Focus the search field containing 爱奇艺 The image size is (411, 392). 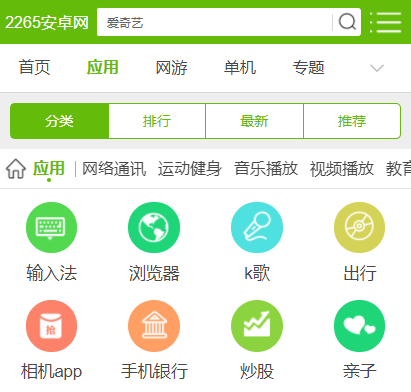214,22
